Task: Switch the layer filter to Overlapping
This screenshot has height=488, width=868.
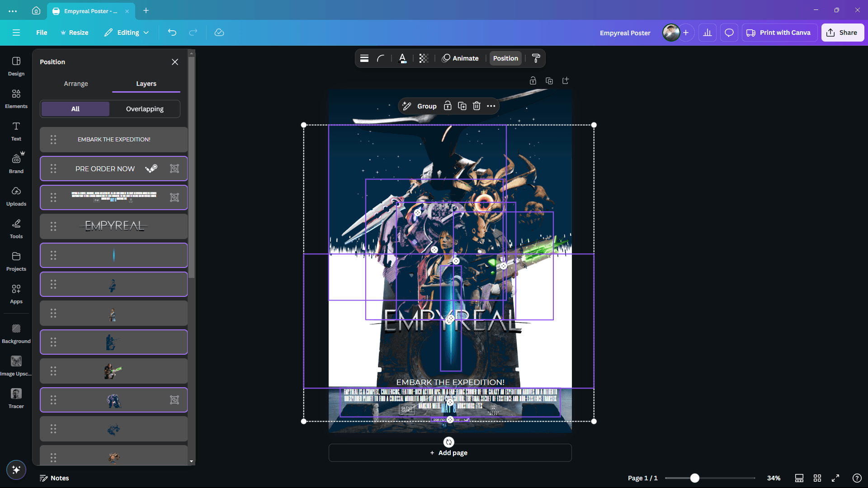Action: tap(145, 109)
